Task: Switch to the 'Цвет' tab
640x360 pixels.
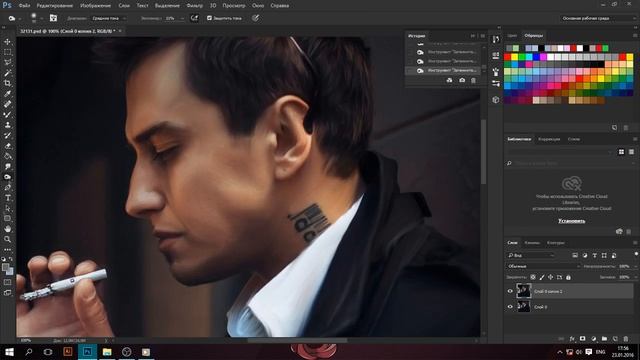Action: (512, 36)
